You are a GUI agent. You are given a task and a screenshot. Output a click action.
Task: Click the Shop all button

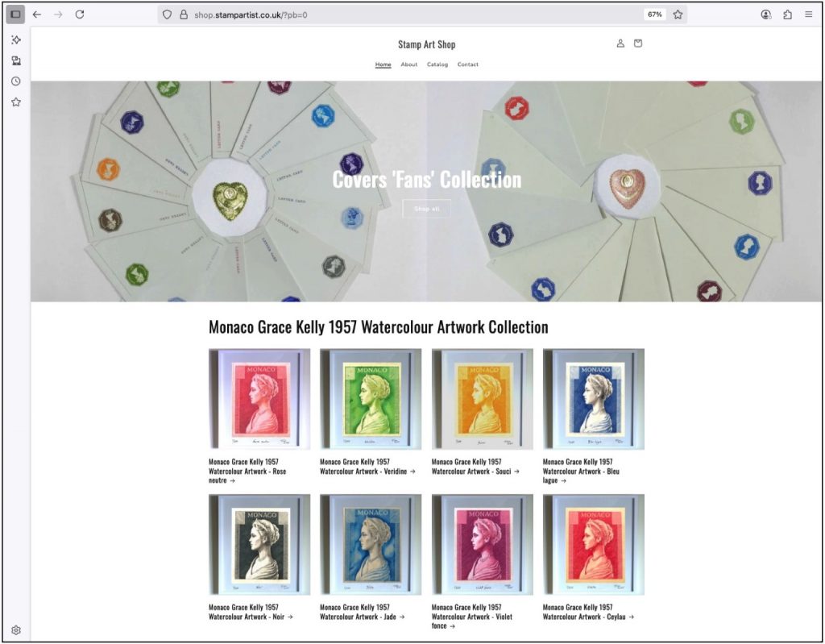coord(426,209)
